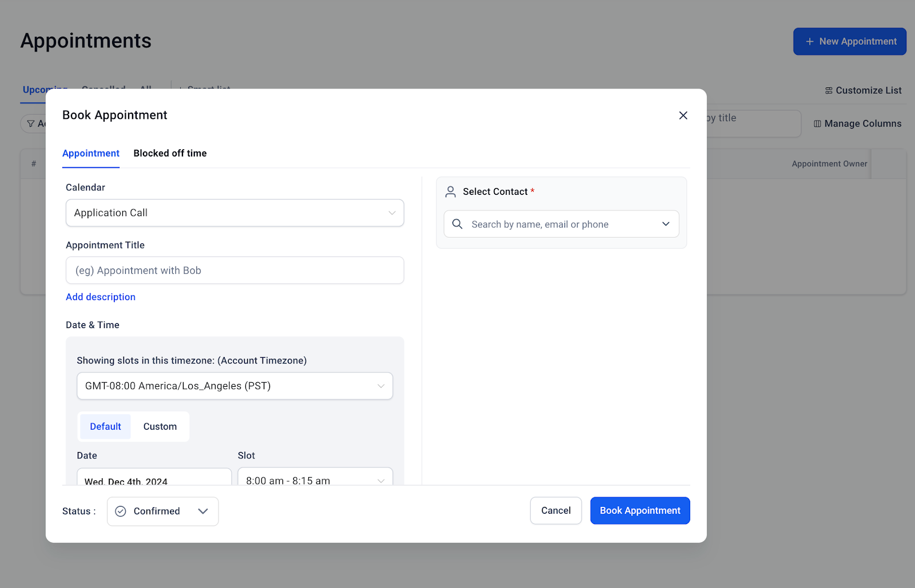Click the magnifier icon in contact search
Image resolution: width=915 pixels, height=588 pixels.
tap(457, 224)
